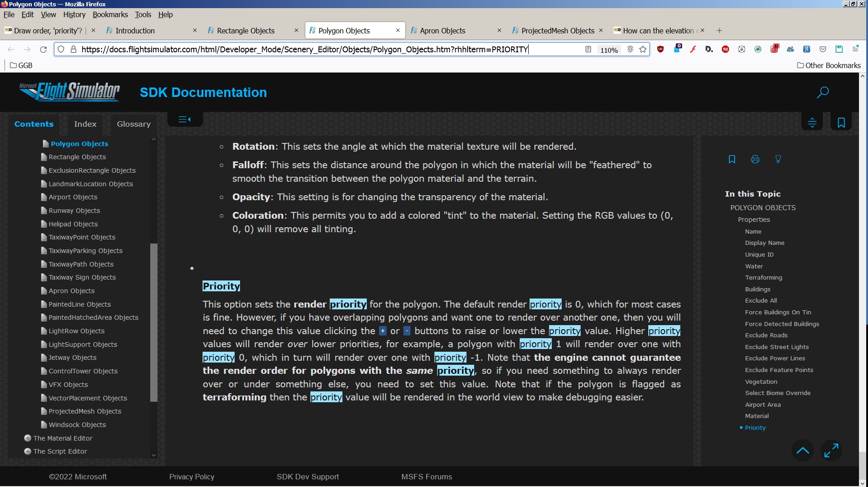Collapse the sidebar navigation menu icon

point(185,119)
